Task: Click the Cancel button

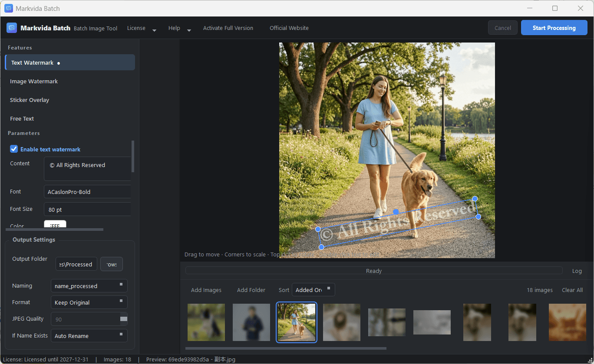Action: [503, 28]
